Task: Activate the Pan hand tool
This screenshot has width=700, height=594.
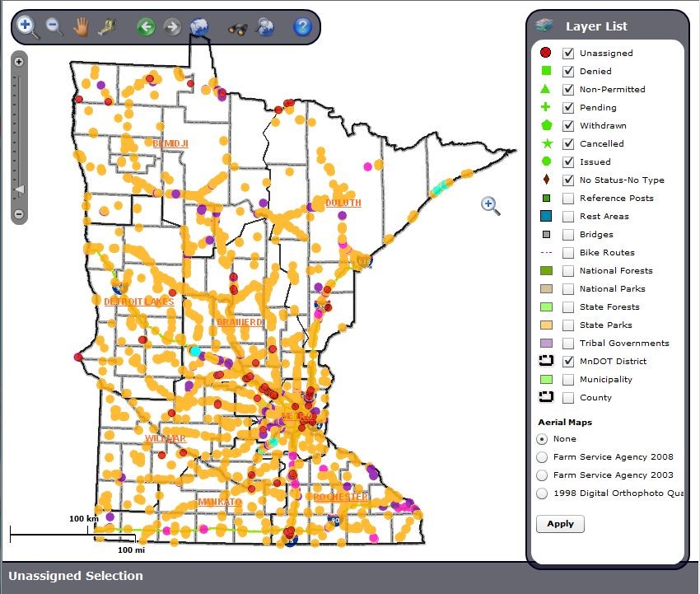Action: [80, 26]
